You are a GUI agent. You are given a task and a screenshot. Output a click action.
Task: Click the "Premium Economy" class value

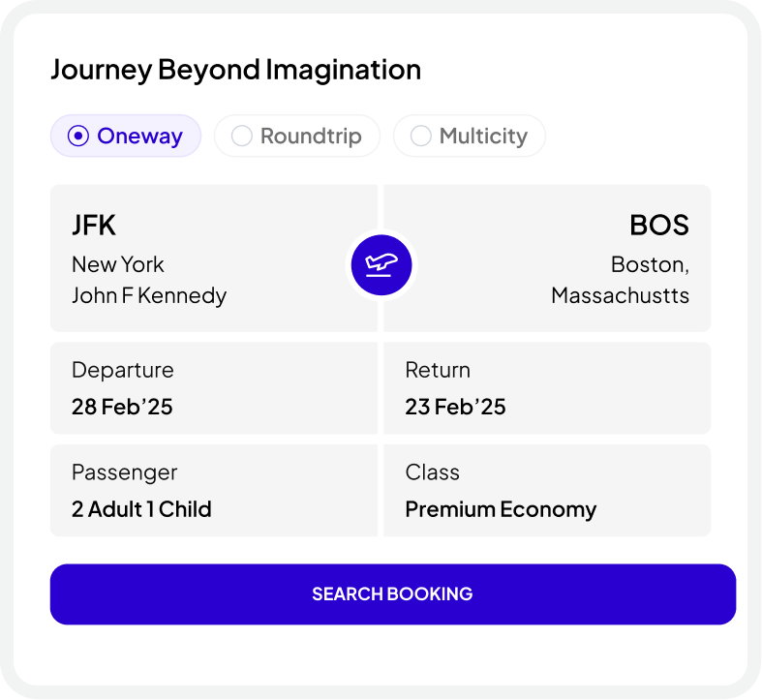point(501,509)
